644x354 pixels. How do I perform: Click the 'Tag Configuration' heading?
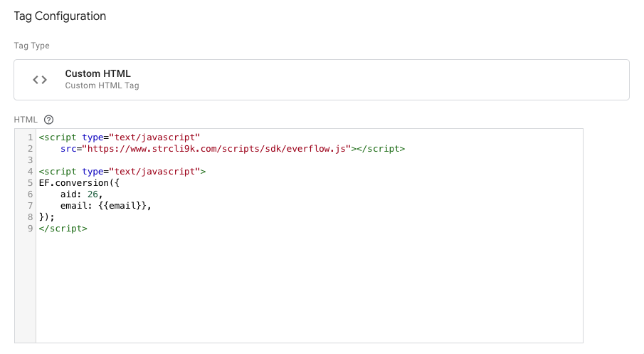point(60,16)
